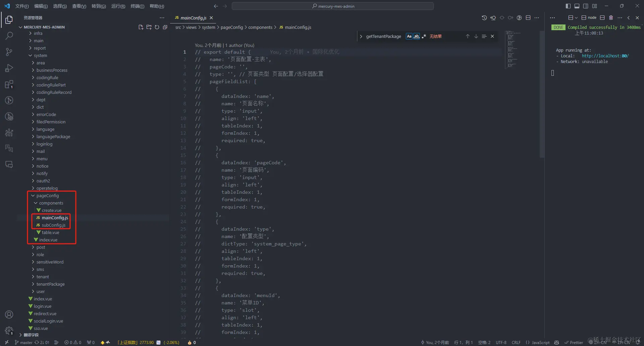Viewport: 644px width, 346px height.
Task: Click the New File icon in explorer
Action: pyautogui.click(x=141, y=27)
